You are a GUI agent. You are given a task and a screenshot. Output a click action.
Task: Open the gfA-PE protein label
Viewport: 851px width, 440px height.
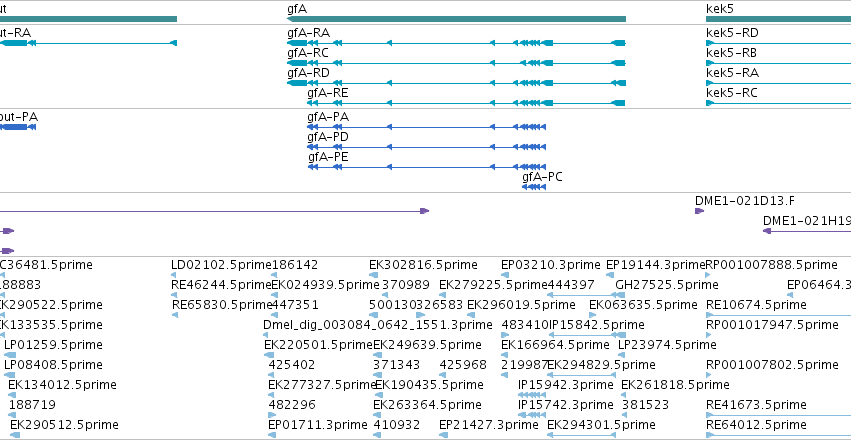(x=328, y=157)
